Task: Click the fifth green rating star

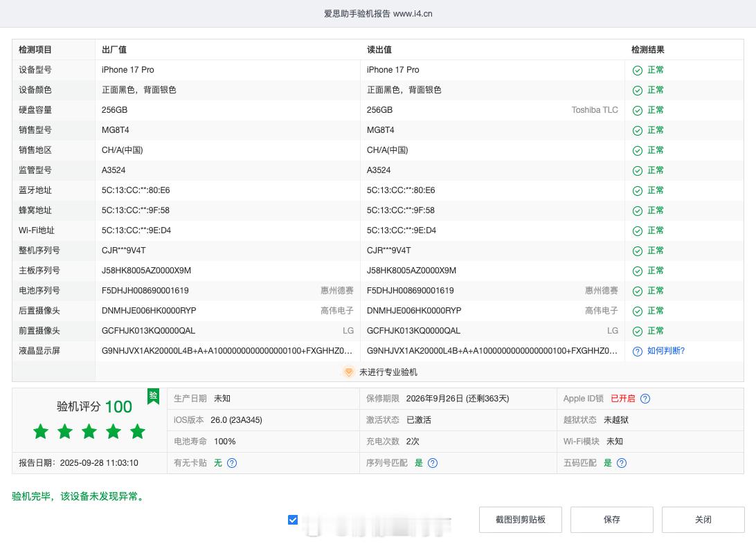Action: [138, 431]
